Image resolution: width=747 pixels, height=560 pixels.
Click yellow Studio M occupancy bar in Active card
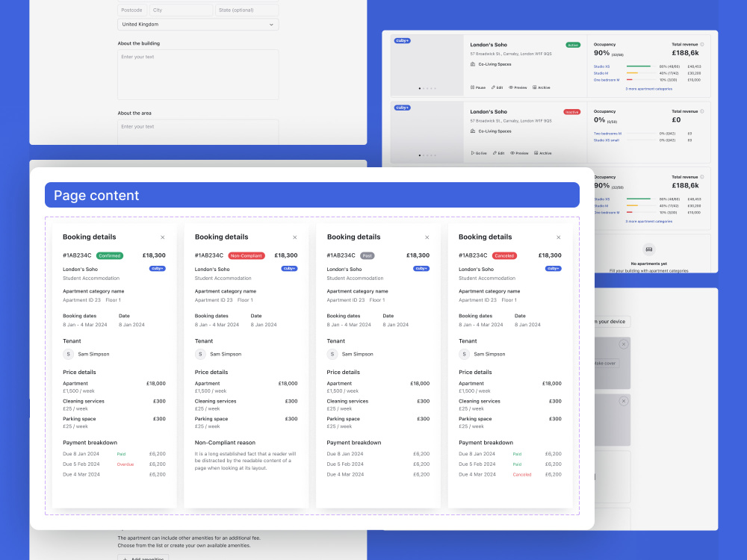point(632,73)
